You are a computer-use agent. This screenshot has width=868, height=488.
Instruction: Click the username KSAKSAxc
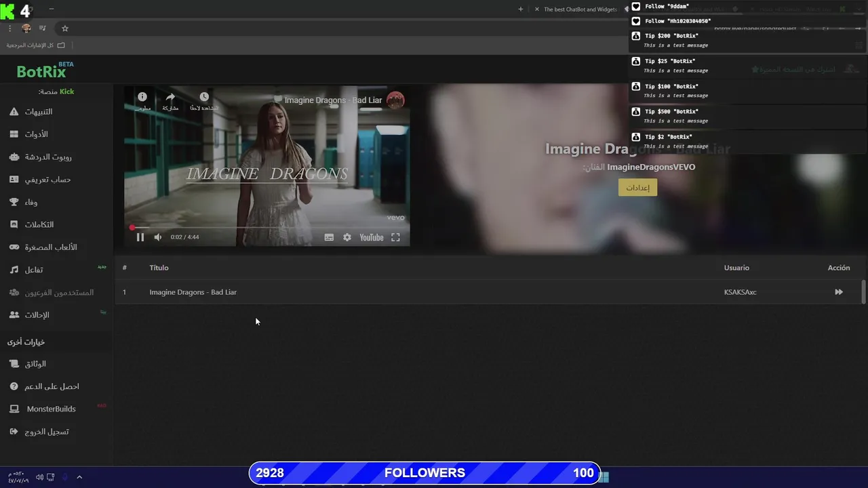tap(740, 292)
